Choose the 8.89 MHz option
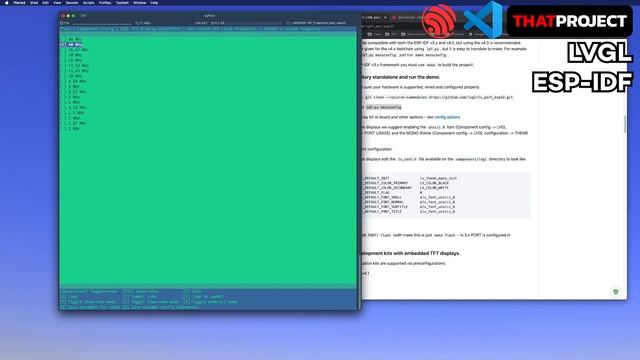Viewport: 640px width, 360px height. [74, 82]
